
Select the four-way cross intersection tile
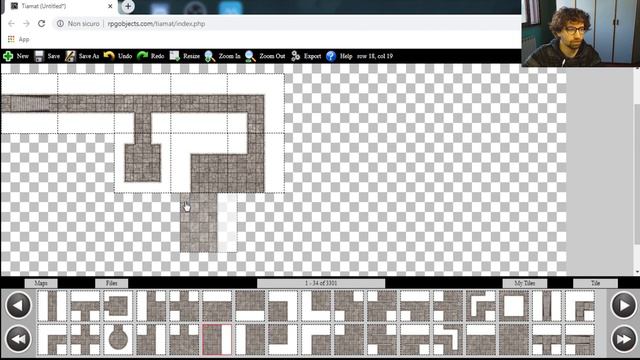pos(85,339)
